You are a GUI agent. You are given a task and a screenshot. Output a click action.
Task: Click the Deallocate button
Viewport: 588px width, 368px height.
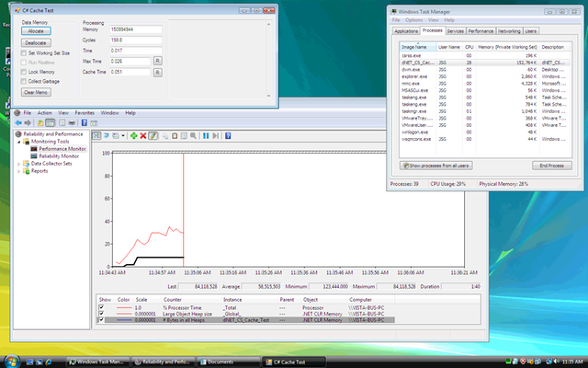(x=36, y=43)
